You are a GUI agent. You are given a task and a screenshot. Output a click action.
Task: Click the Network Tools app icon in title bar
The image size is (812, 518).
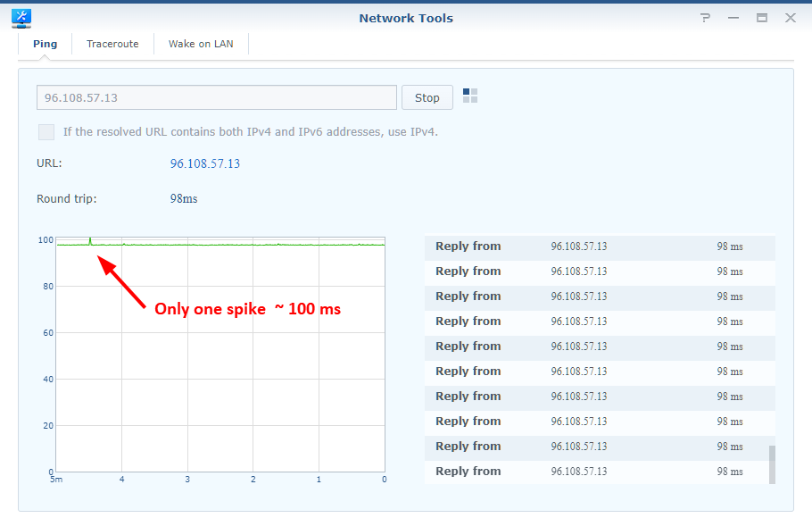[x=20, y=17]
